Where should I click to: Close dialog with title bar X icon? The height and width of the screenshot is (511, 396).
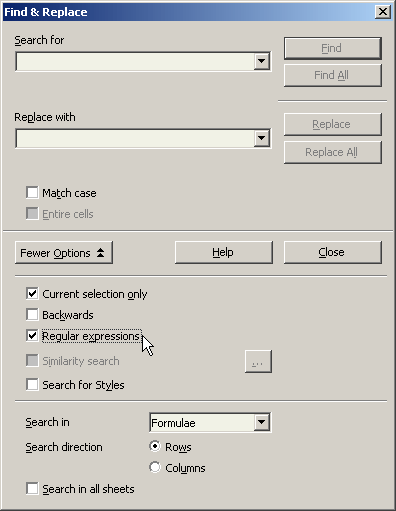click(383, 12)
